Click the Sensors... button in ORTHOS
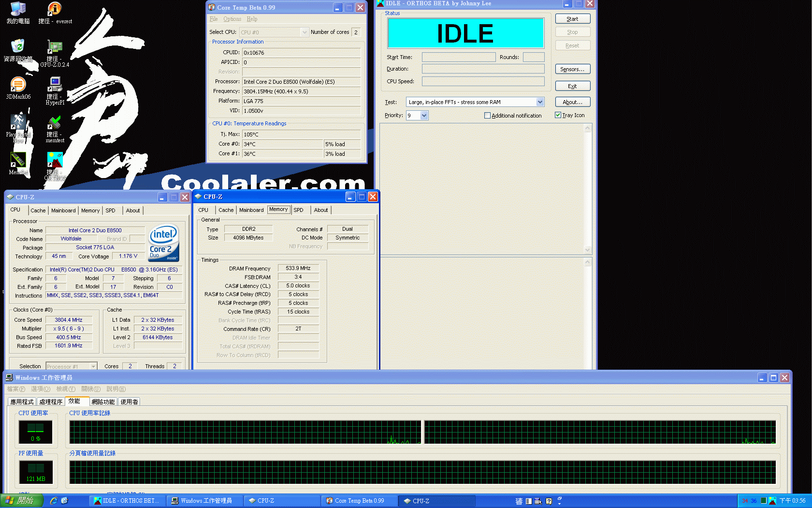Screen dimensions: 812x508 [x=572, y=69]
